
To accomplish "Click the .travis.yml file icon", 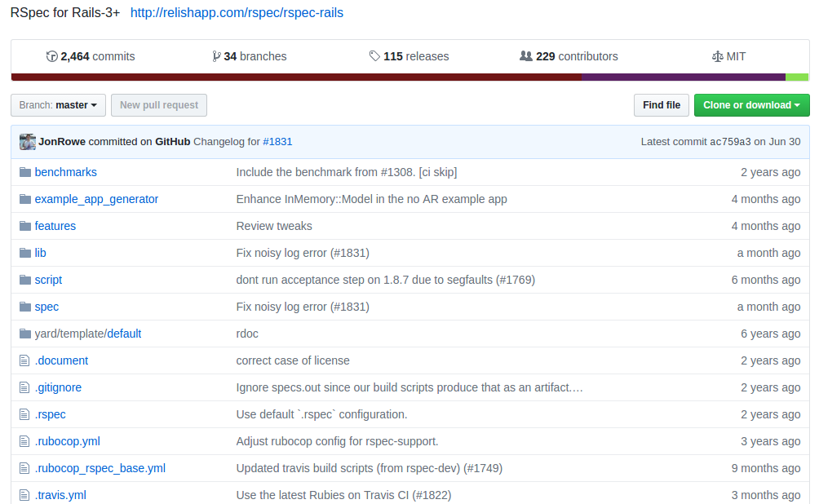I will [24, 494].
